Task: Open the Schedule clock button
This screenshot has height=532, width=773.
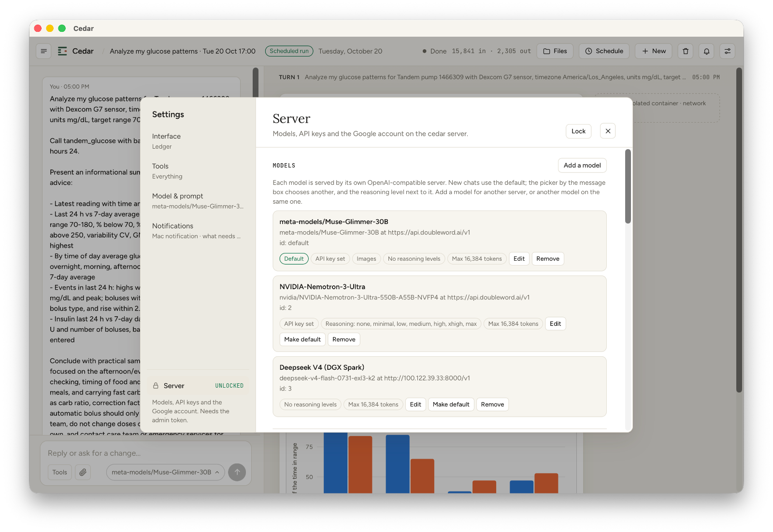Action: (x=604, y=51)
